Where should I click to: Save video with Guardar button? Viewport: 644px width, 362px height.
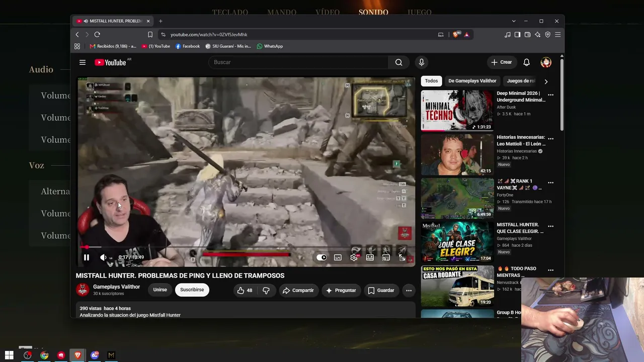pyautogui.click(x=381, y=290)
